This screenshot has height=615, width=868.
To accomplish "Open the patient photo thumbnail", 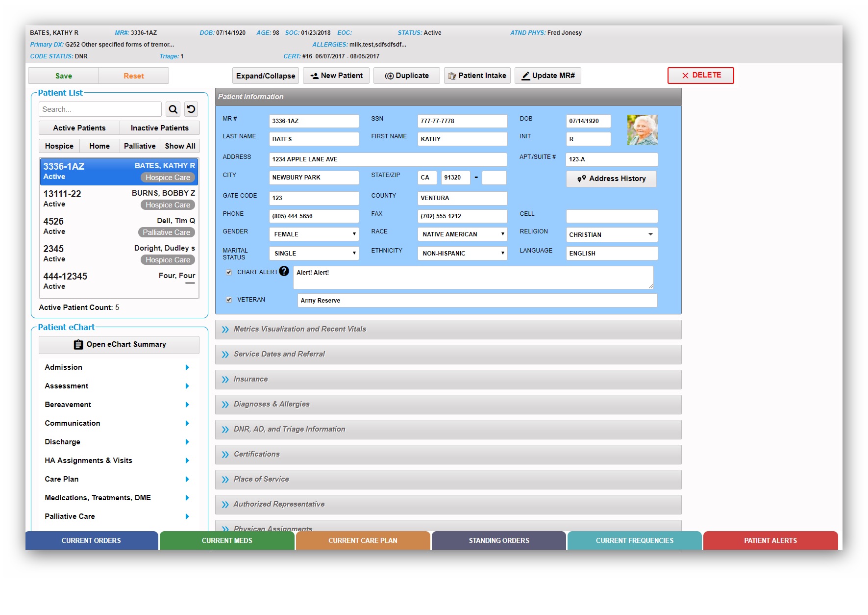I will tap(642, 130).
